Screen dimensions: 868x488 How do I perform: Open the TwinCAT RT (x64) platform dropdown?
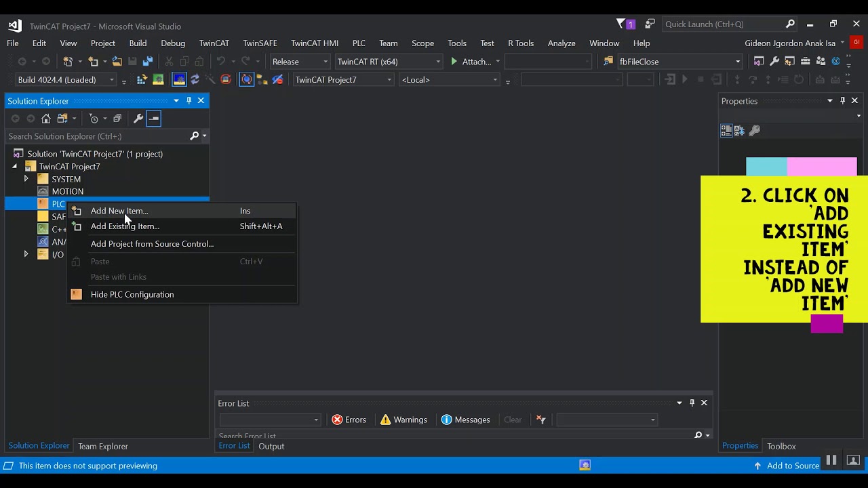tap(389, 62)
